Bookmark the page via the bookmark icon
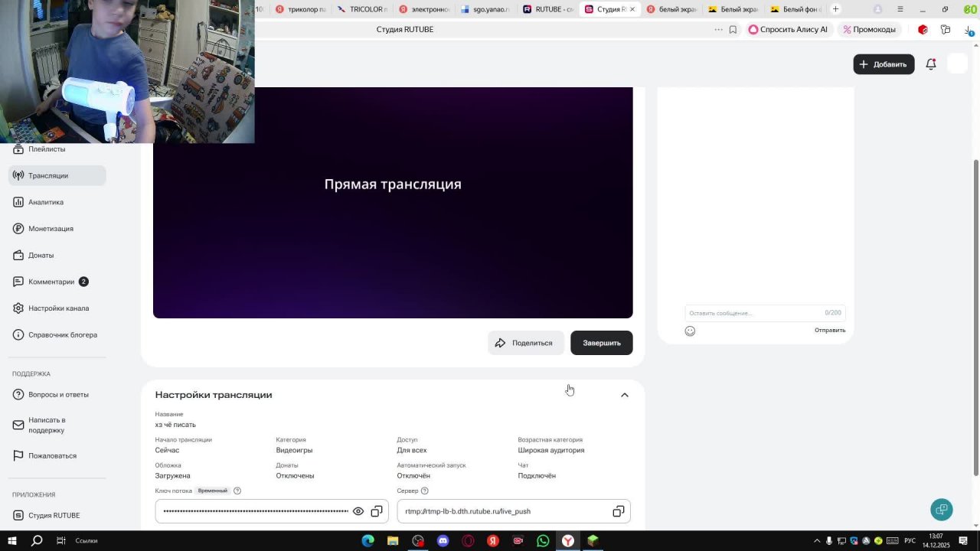This screenshot has height=551, width=980. (x=733, y=29)
